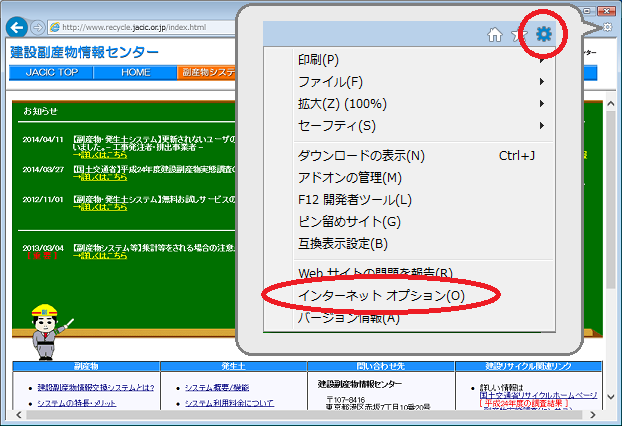622x426 pixels.
Task: Open システム利用料金について link
Action: point(229,403)
